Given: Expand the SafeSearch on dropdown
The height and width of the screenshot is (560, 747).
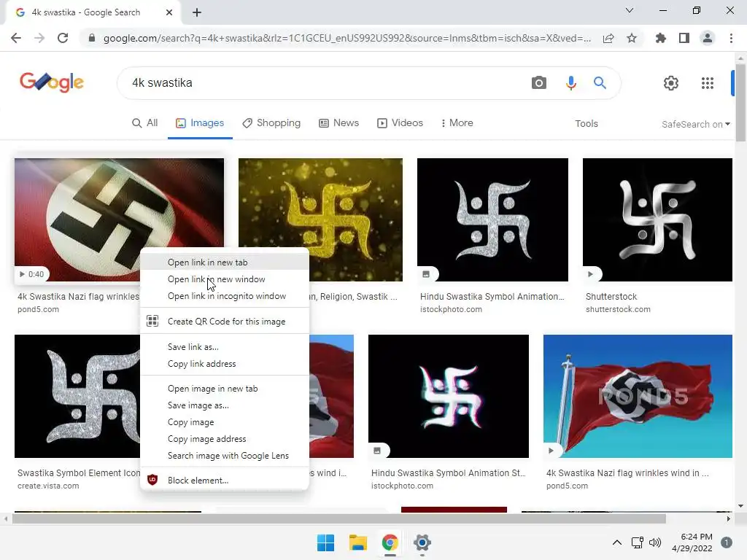Looking at the screenshot, I should (x=695, y=124).
